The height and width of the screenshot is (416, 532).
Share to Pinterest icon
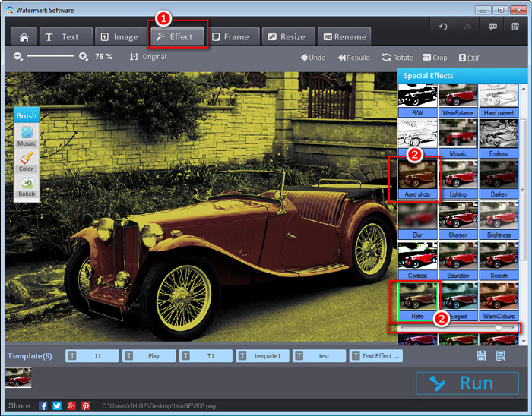[85, 405]
